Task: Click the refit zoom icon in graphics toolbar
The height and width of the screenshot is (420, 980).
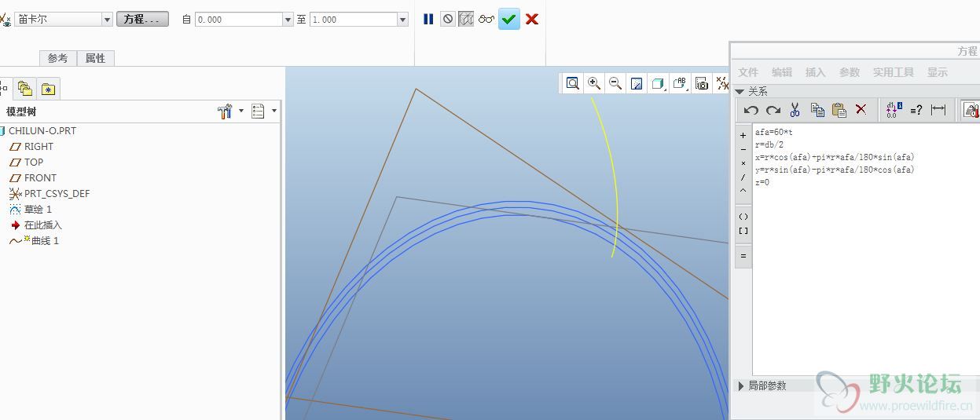Action: tap(573, 83)
